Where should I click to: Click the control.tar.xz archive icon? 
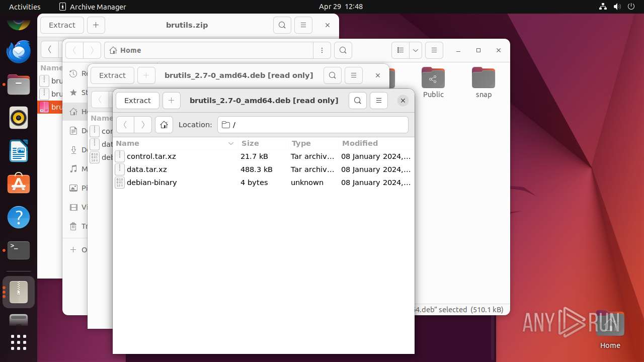tap(120, 156)
